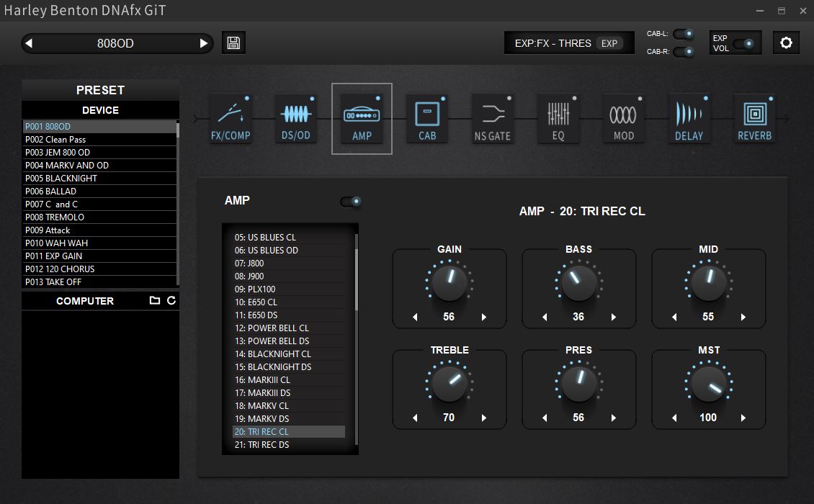Open the REVERB effect block

(755, 120)
